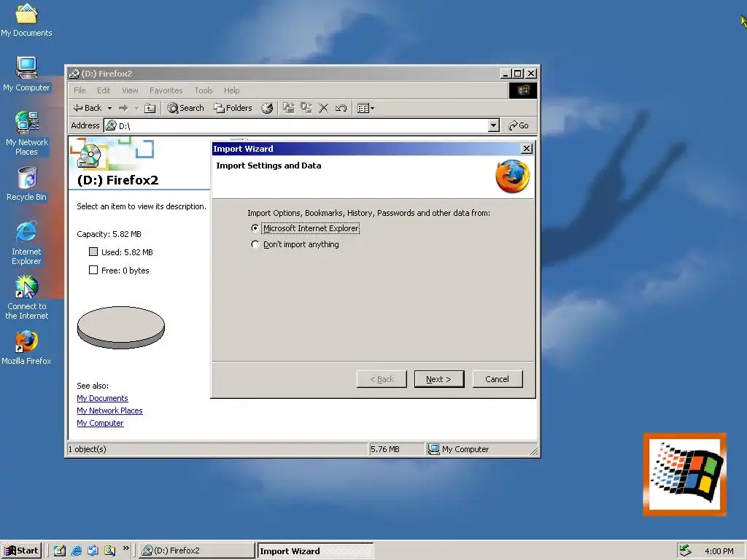Open the Help menu
This screenshot has width=747, height=560.
coord(231,90)
